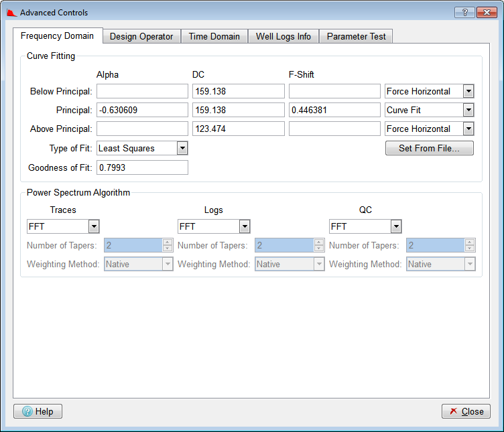Click the Goodness of Fit field

pos(142,167)
